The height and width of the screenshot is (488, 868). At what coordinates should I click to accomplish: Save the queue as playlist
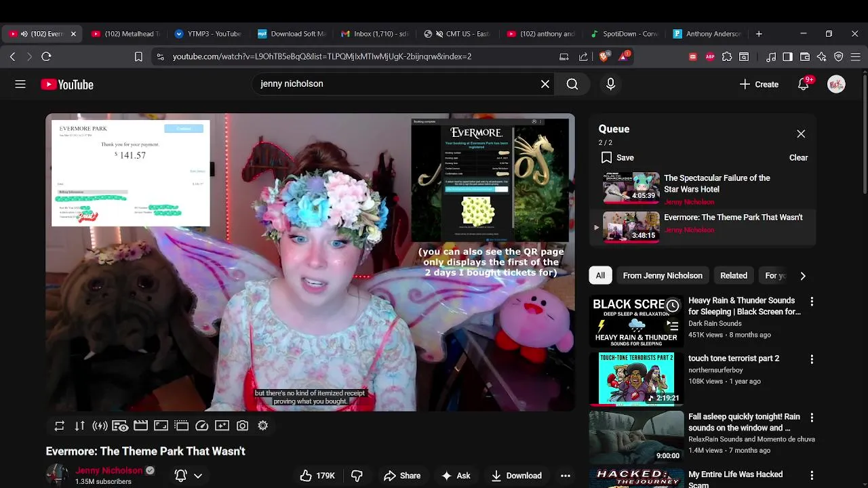(x=617, y=158)
